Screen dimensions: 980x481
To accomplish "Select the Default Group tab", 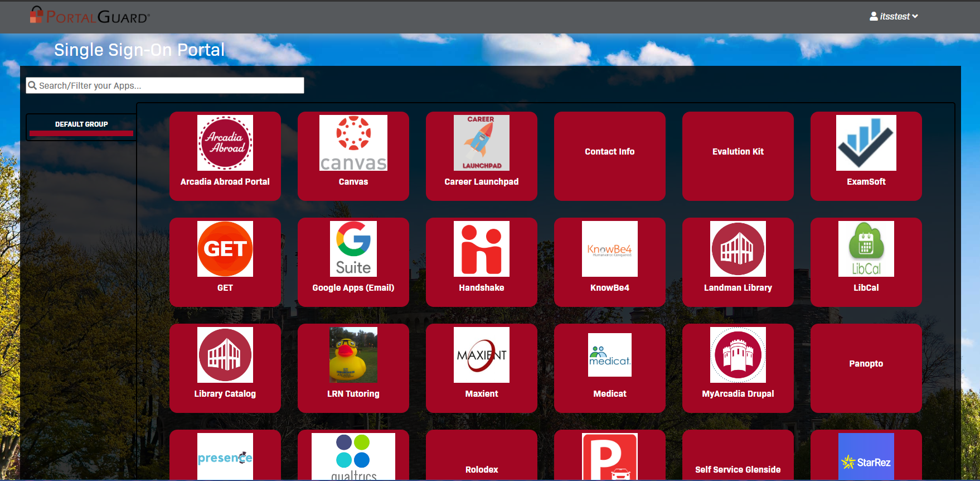I will pos(81,127).
